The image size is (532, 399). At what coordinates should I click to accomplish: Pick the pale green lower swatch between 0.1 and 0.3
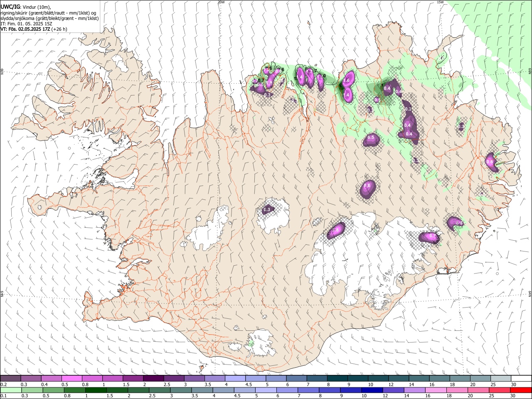pyautogui.click(x=10, y=390)
